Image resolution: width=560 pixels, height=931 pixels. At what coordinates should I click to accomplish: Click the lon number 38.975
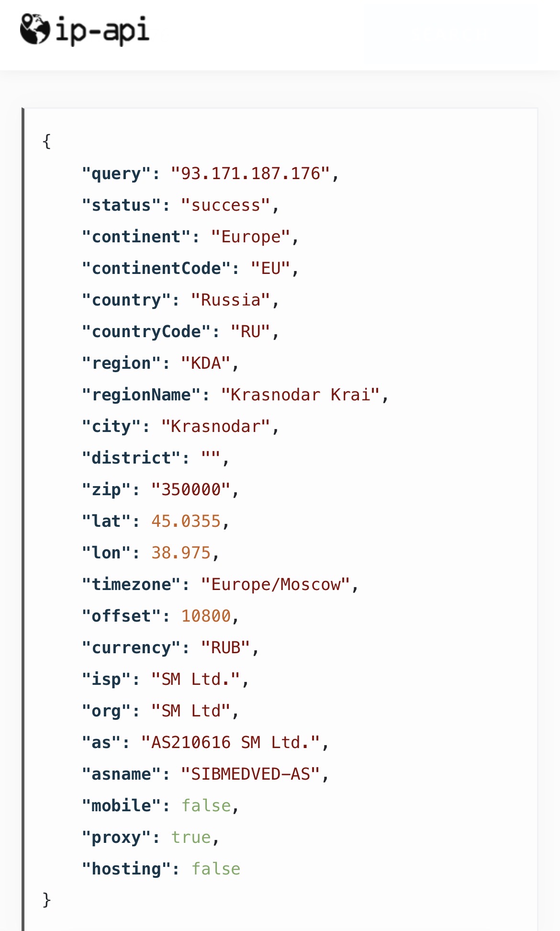(x=181, y=553)
